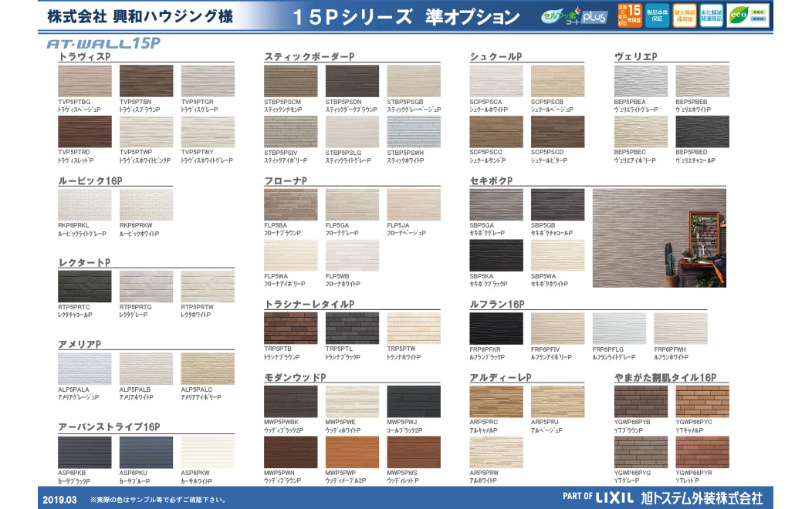
Task: Click the アーバンストライプ16P heading
Action: (x=109, y=426)
